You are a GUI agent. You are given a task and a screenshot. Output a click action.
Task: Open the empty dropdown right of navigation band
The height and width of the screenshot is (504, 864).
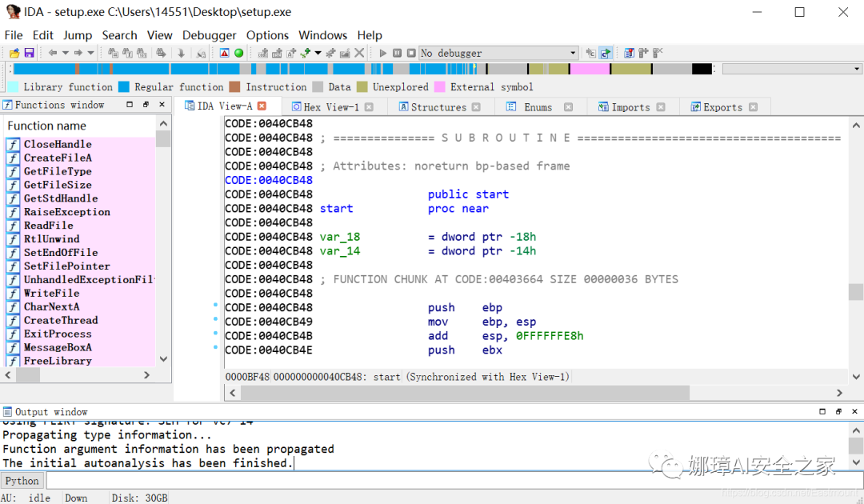pos(792,69)
